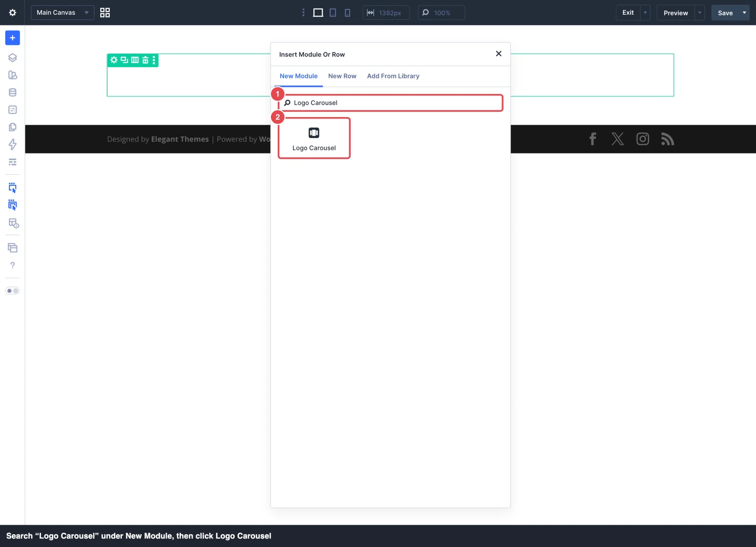Delete row with trash icon
The image size is (756, 547).
146,60
